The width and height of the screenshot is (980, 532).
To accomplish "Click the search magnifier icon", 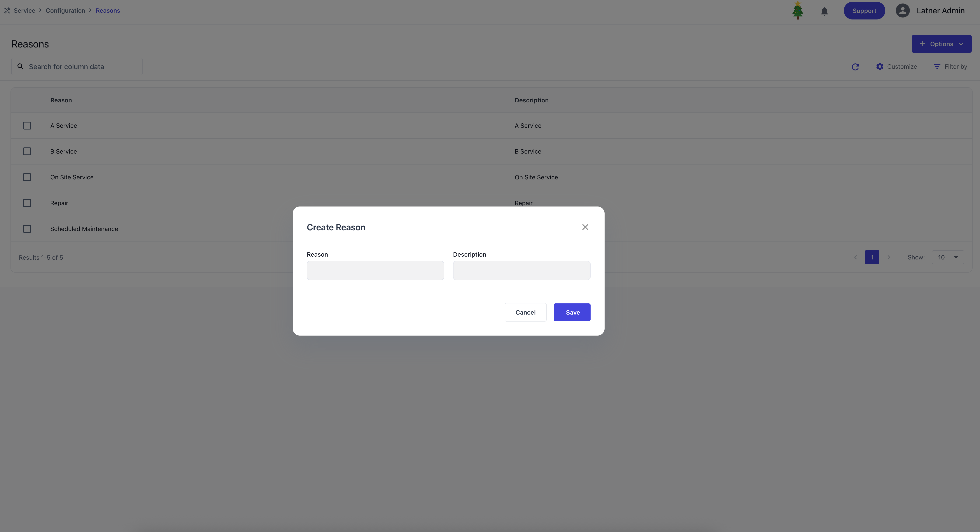I will pyautogui.click(x=21, y=66).
